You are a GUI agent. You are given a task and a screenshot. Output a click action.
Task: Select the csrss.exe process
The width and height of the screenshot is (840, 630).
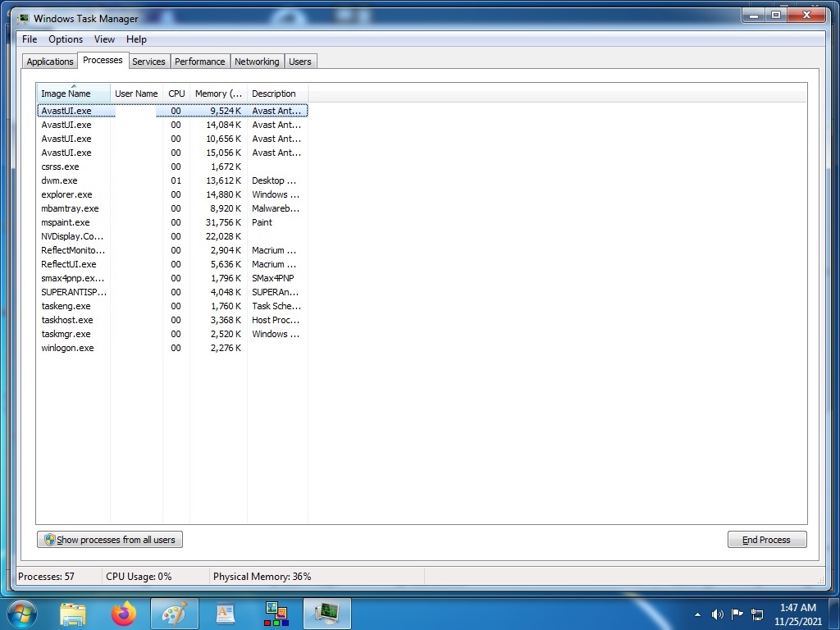click(172, 167)
